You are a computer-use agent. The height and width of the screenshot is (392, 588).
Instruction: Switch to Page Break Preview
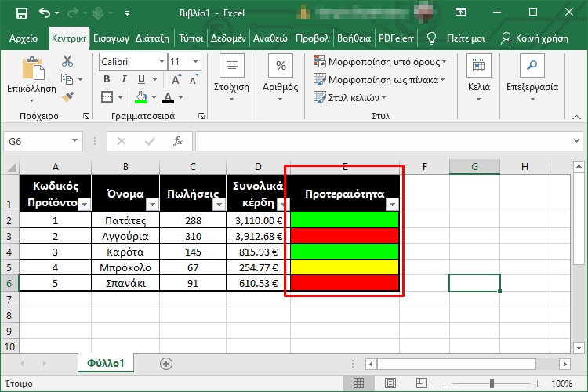click(422, 383)
